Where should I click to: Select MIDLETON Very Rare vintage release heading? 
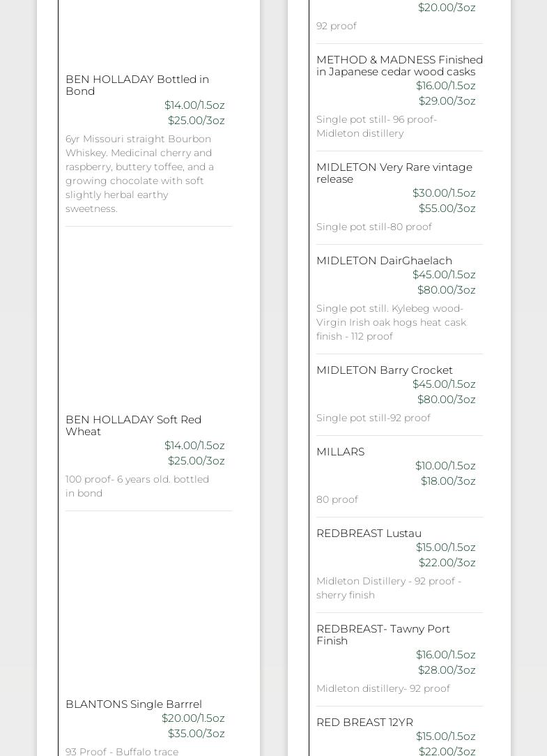pos(394,173)
